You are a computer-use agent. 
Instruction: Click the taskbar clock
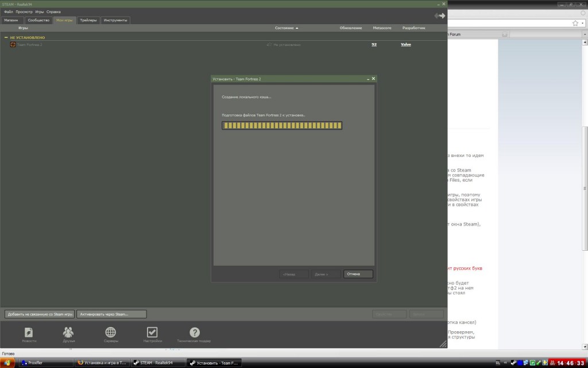pos(570,363)
